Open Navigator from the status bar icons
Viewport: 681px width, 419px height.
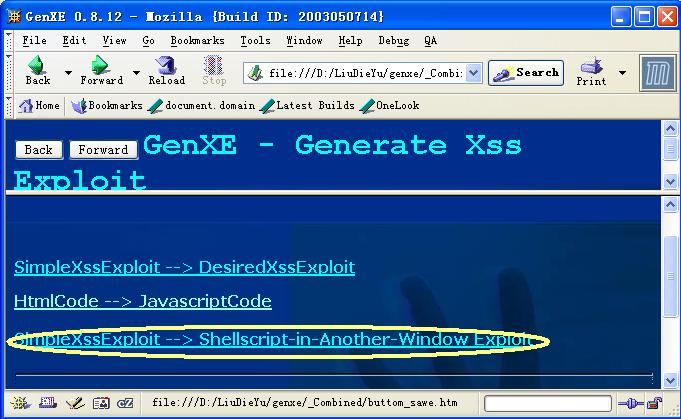click(x=20, y=403)
